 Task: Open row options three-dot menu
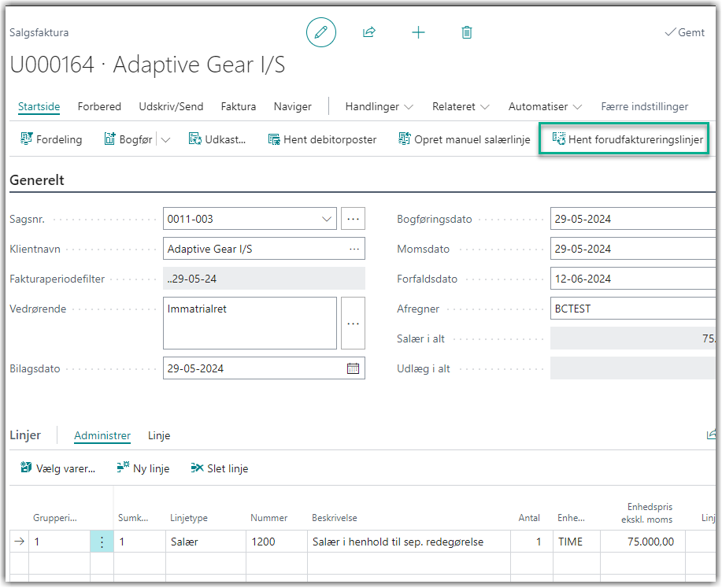click(102, 542)
